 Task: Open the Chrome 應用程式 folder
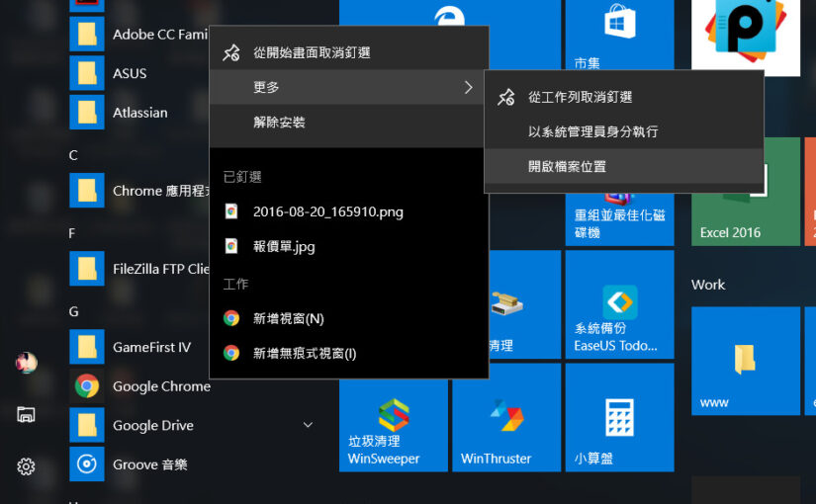coord(139,191)
